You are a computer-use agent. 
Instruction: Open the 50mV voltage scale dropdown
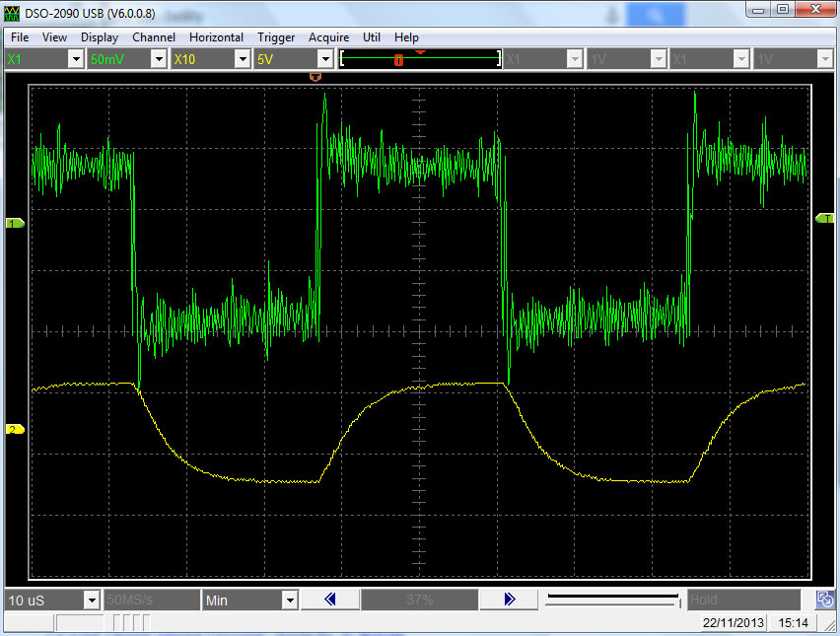click(x=158, y=59)
